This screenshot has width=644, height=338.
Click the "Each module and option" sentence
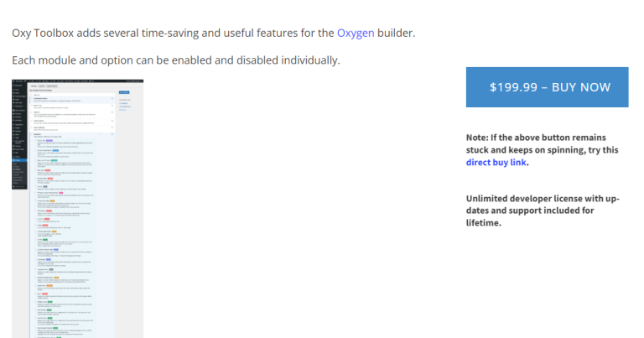pyautogui.click(x=175, y=60)
